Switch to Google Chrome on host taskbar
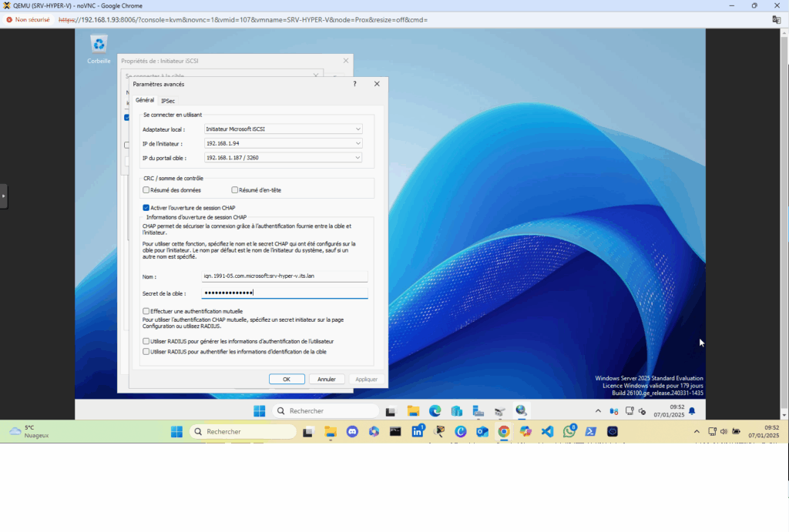Image resolution: width=789 pixels, height=532 pixels. pyautogui.click(x=504, y=431)
